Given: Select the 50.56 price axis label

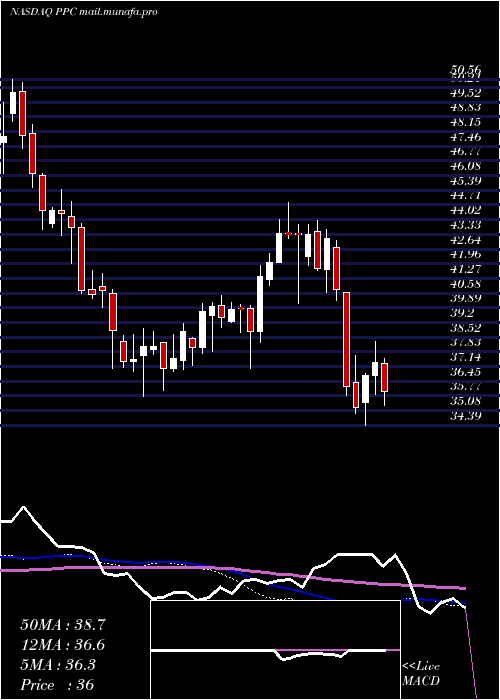Looking at the screenshot, I should 466,70.
